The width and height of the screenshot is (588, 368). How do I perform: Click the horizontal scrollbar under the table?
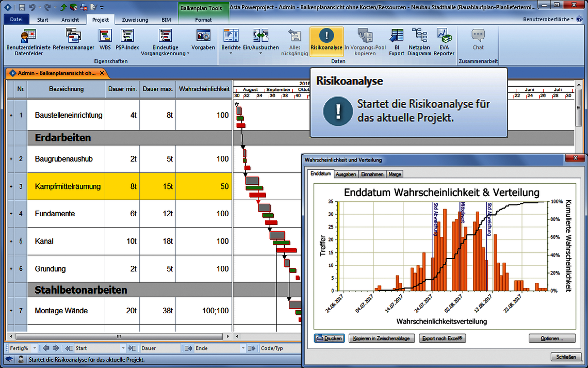tap(119, 337)
